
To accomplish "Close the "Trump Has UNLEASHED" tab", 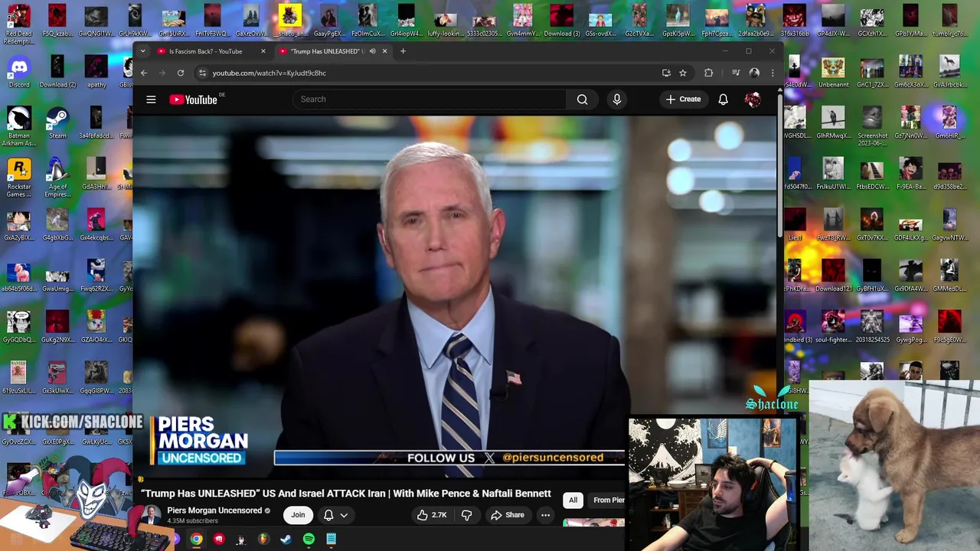I will pyautogui.click(x=384, y=51).
